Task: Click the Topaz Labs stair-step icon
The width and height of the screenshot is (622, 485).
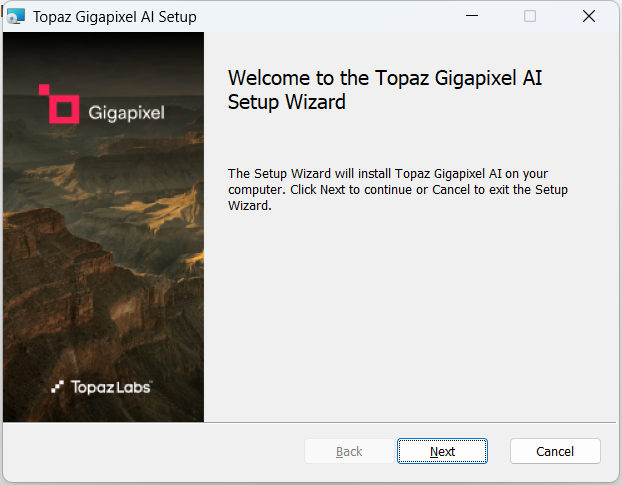Action: tap(58, 387)
